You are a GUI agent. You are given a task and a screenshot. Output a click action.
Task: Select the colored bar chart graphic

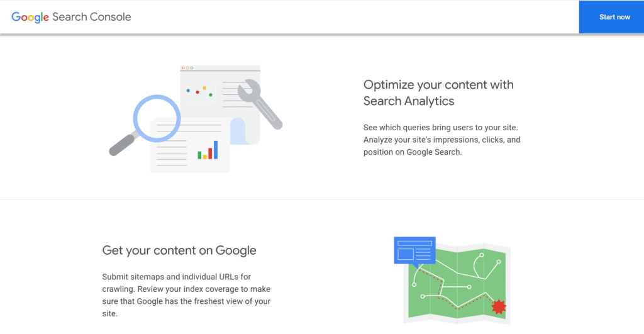coord(208,150)
